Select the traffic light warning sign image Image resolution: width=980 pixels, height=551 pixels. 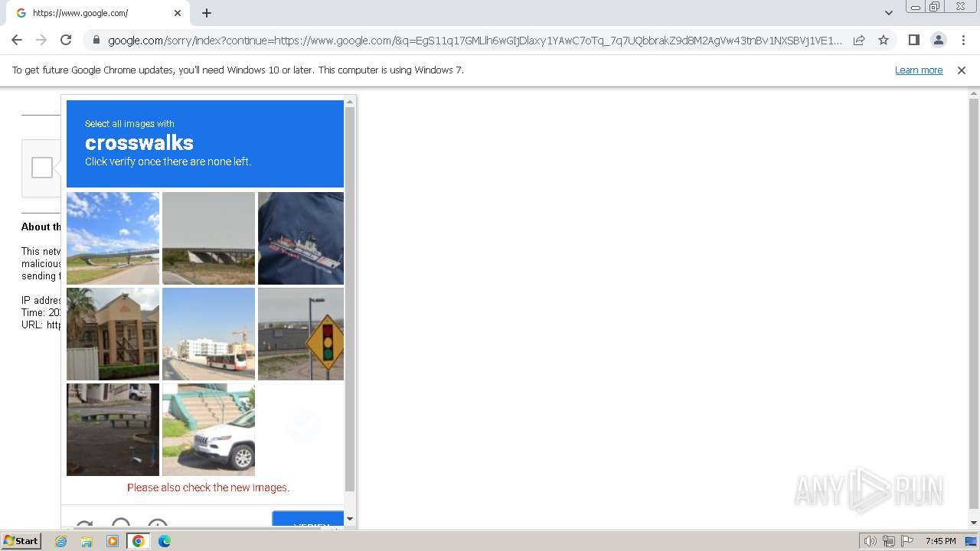coord(301,334)
